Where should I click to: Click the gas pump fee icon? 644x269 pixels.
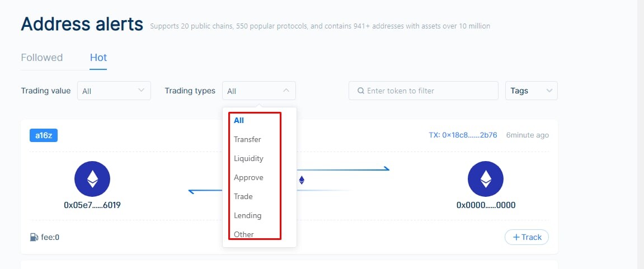click(x=34, y=237)
